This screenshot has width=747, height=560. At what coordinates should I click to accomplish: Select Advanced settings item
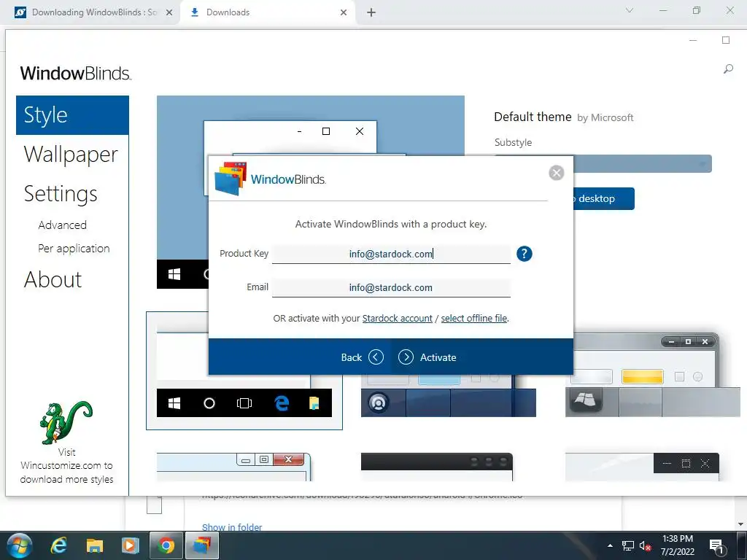[63, 225]
